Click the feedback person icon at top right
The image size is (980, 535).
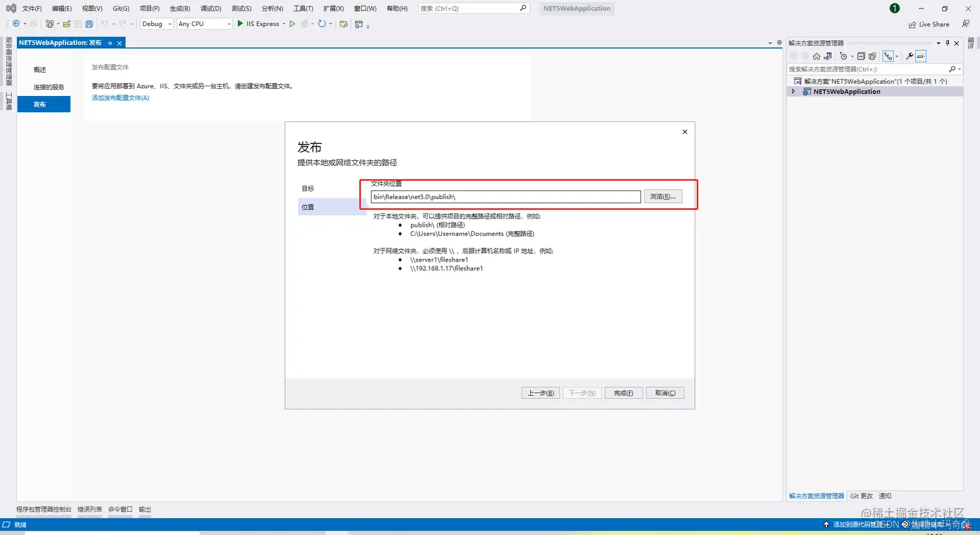(966, 24)
